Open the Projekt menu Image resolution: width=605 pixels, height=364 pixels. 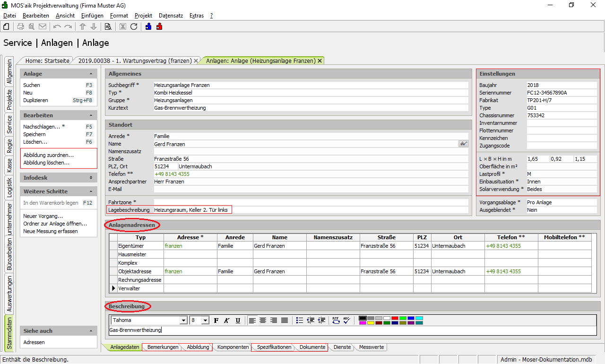143,16
